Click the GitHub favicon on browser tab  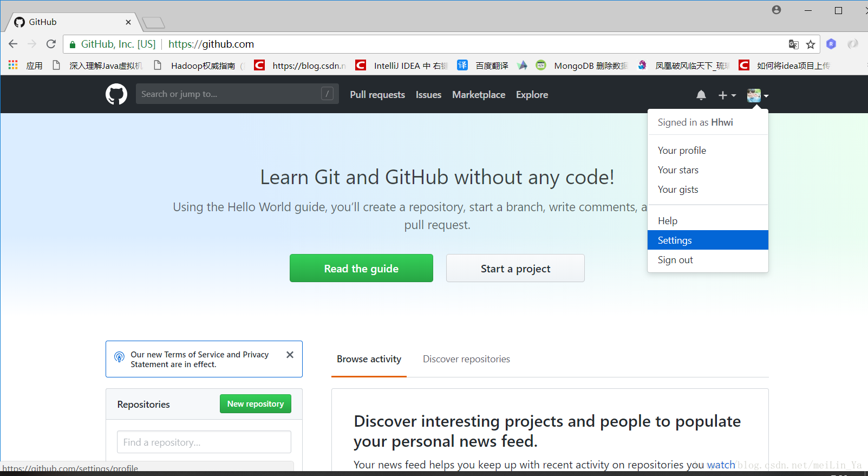[19, 22]
